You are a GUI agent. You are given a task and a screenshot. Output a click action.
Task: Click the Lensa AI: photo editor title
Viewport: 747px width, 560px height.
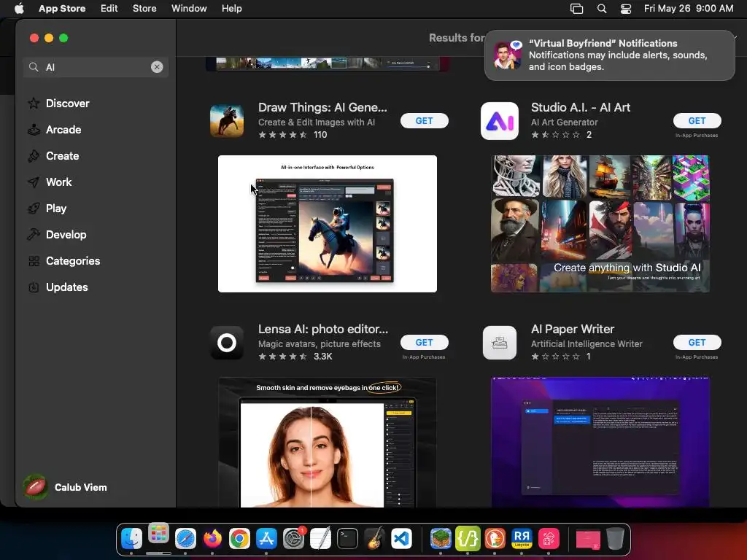(x=323, y=329)
